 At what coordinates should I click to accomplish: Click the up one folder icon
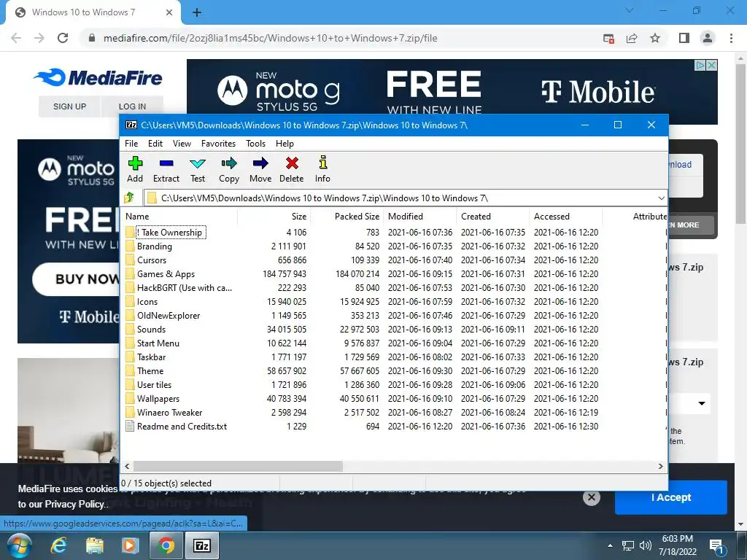(x=129, y=197)
